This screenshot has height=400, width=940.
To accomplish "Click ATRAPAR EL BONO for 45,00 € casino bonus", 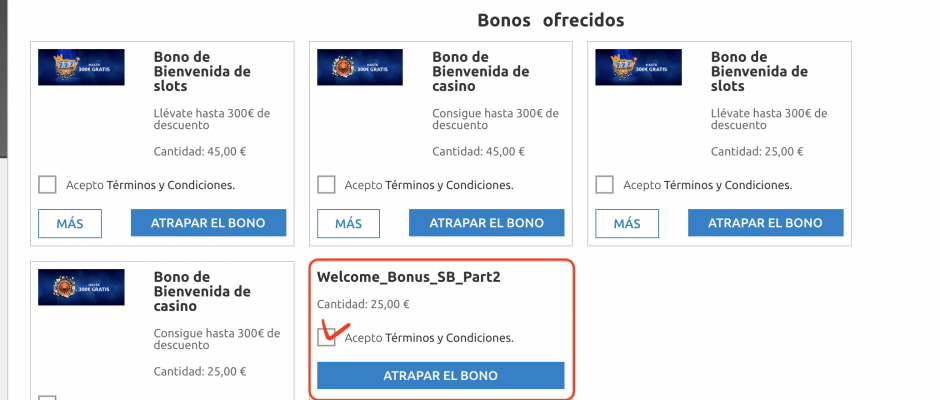I will pos(487,223).
